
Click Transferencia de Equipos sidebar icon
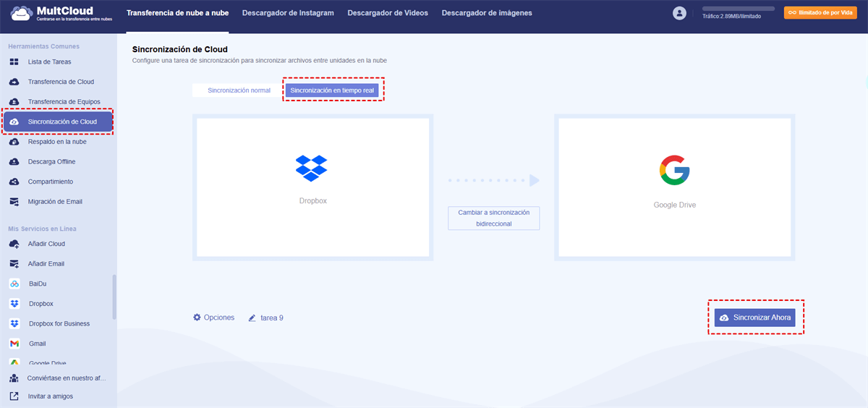[14, 102]
